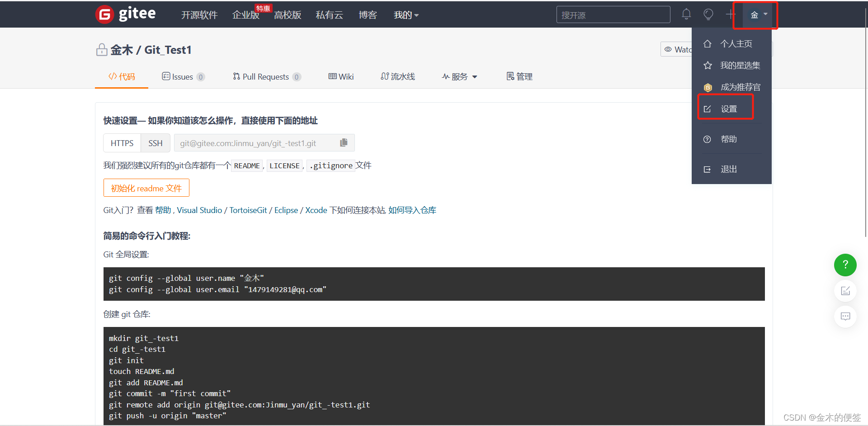Click the Watch button
The image size is (868, 426).
pos(677,49)
